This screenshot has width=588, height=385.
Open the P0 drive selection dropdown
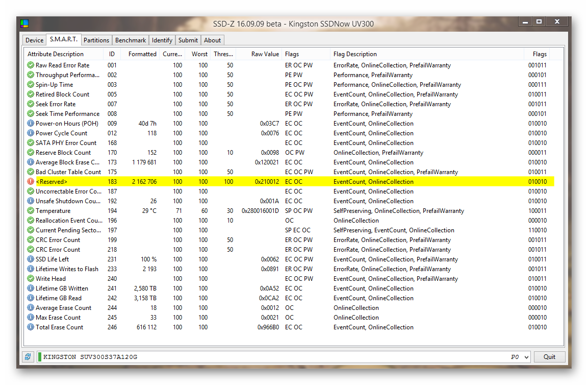[x=526, y=357]
